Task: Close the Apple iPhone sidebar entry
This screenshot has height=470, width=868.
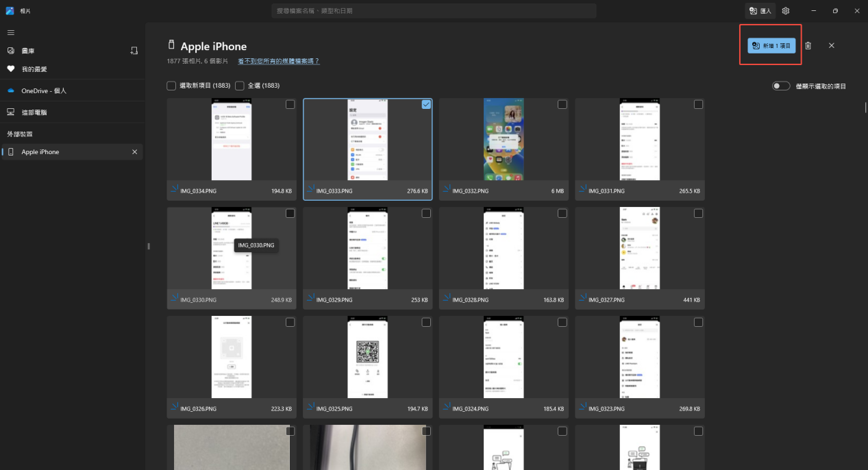Action: [134, 152]
